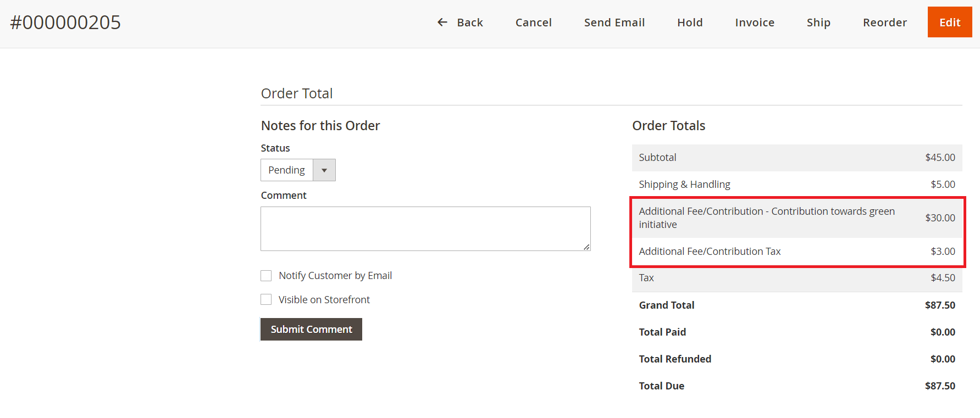Click the Grand Total row

coord(796,305)
